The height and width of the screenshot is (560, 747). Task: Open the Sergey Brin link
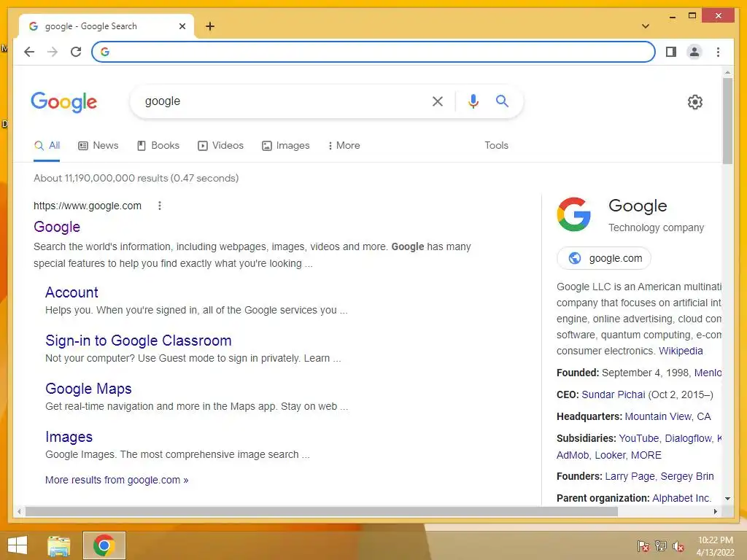point(687,476)
